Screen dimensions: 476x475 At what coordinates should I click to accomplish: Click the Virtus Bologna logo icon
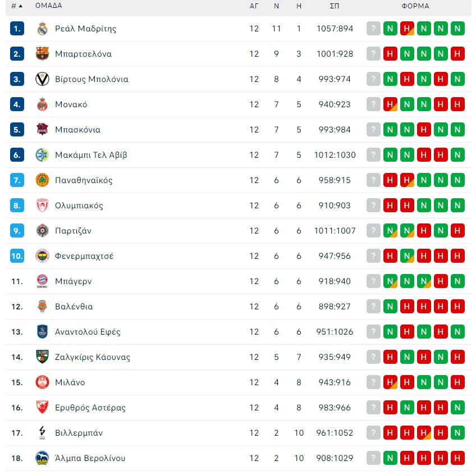coord(42,79)
